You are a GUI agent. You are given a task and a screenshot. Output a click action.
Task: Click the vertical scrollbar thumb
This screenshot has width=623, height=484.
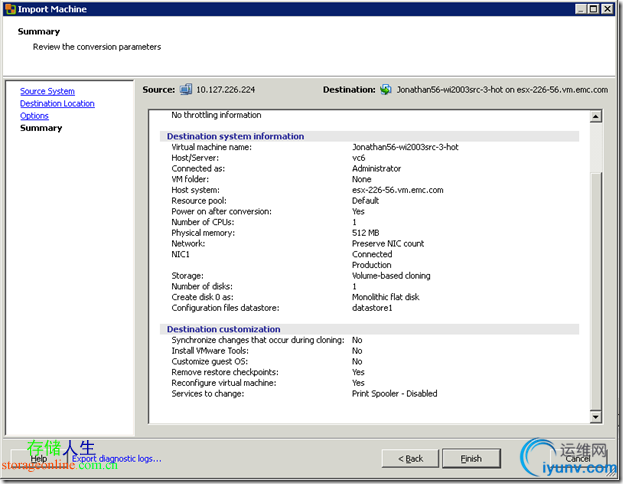(x=596, y=291)
